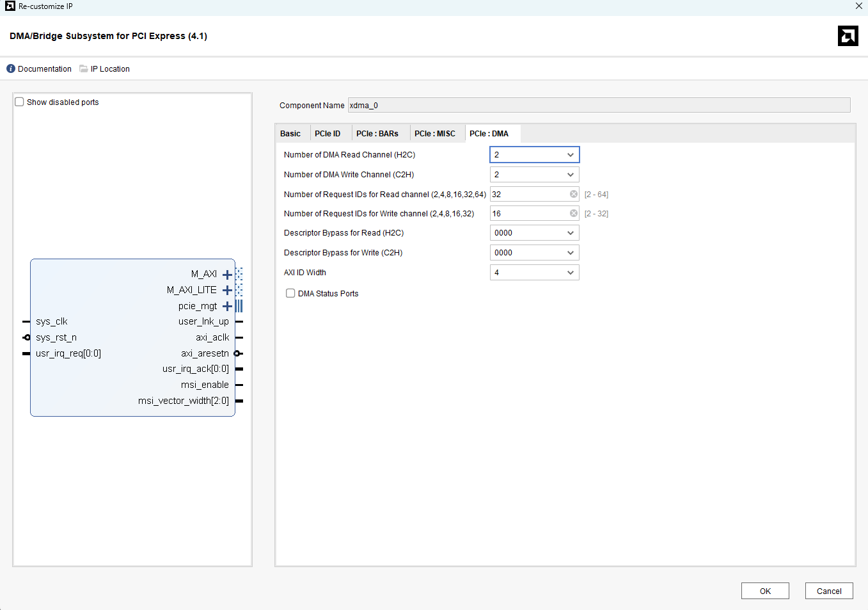Screen dimensions: 868x610
Task: Enable Show disabled ports checkbox
Action: 20,102
